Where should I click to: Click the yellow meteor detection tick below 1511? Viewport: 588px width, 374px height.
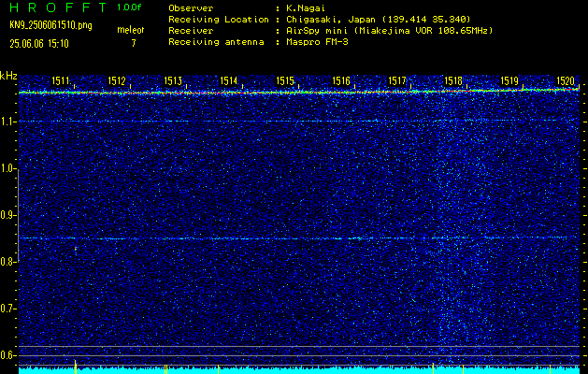click(76, 367)
